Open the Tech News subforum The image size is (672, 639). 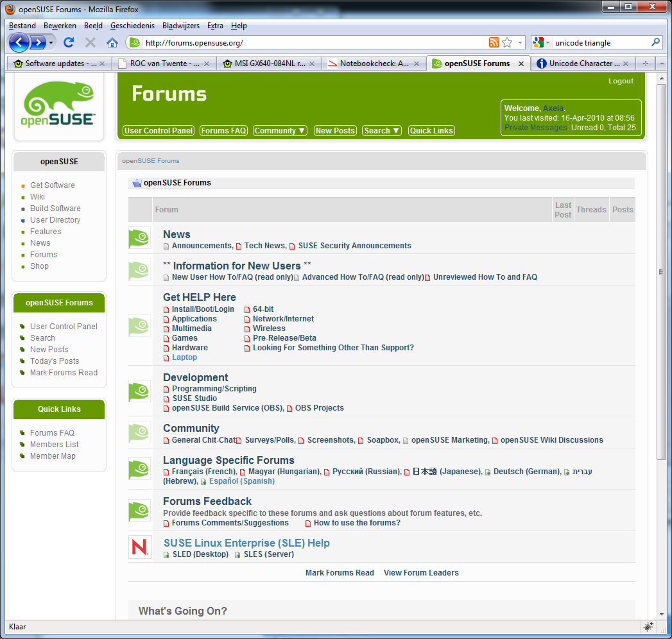click(x=264, y=246)
